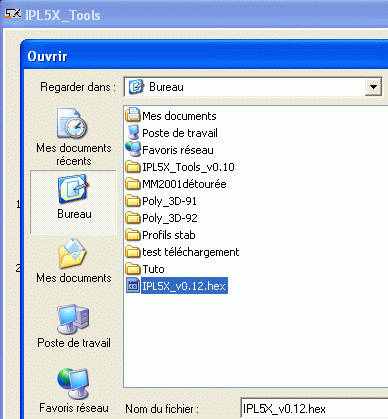Click the Tuto folder icon
This screenshot has height=419, width=388.
pos(133,268)
